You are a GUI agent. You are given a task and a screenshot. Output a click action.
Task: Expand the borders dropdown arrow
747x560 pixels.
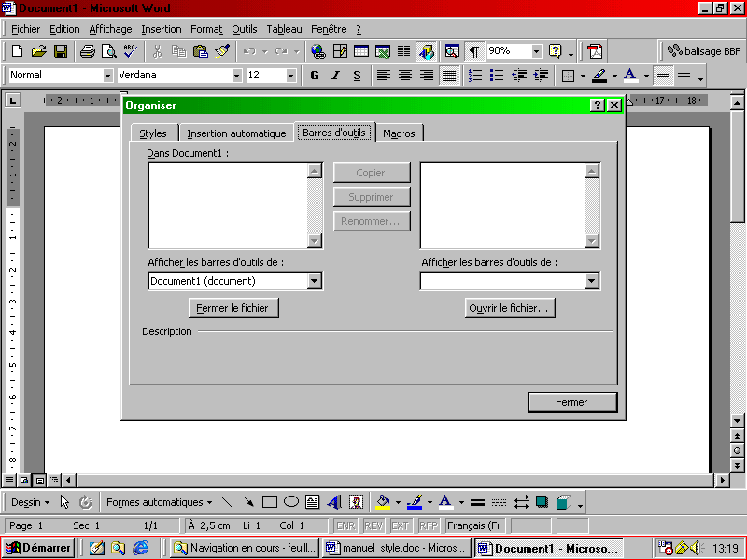583,76
